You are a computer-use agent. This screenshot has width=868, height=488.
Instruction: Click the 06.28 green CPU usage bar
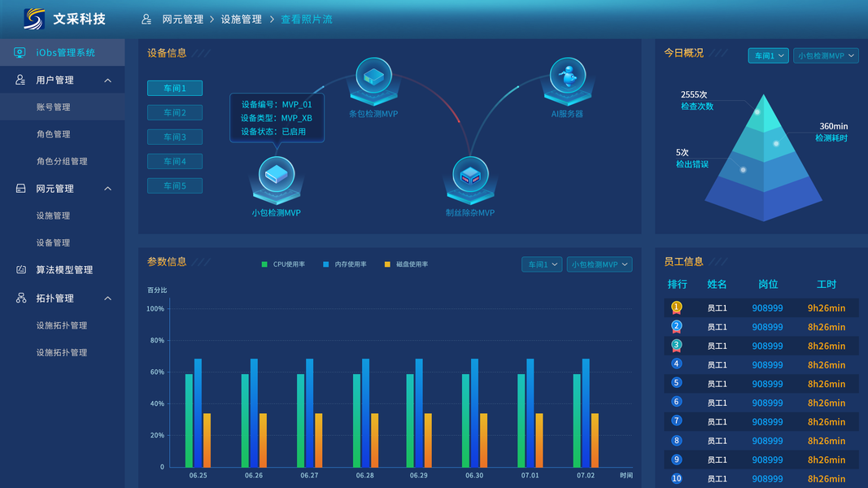[x=356, y=420]
